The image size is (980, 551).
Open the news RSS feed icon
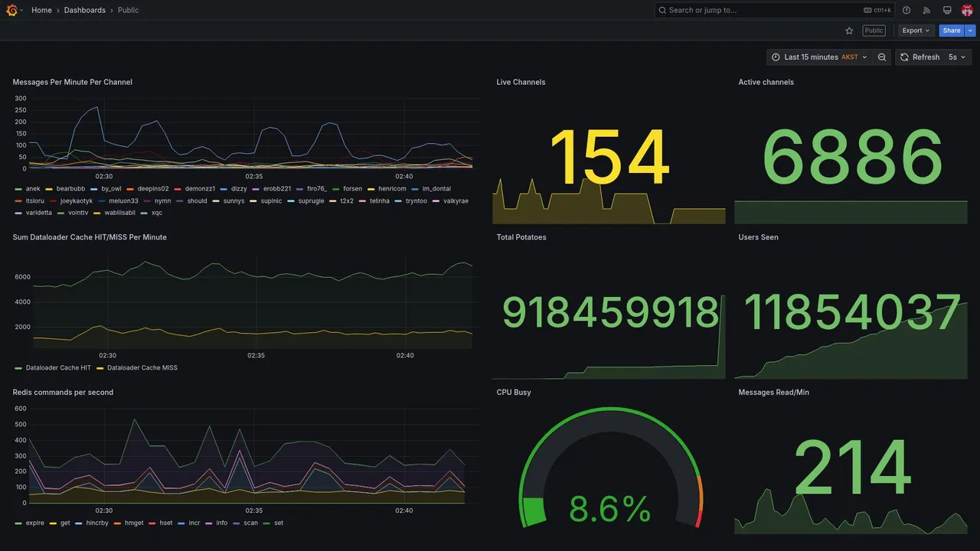[x=926, y=10]
